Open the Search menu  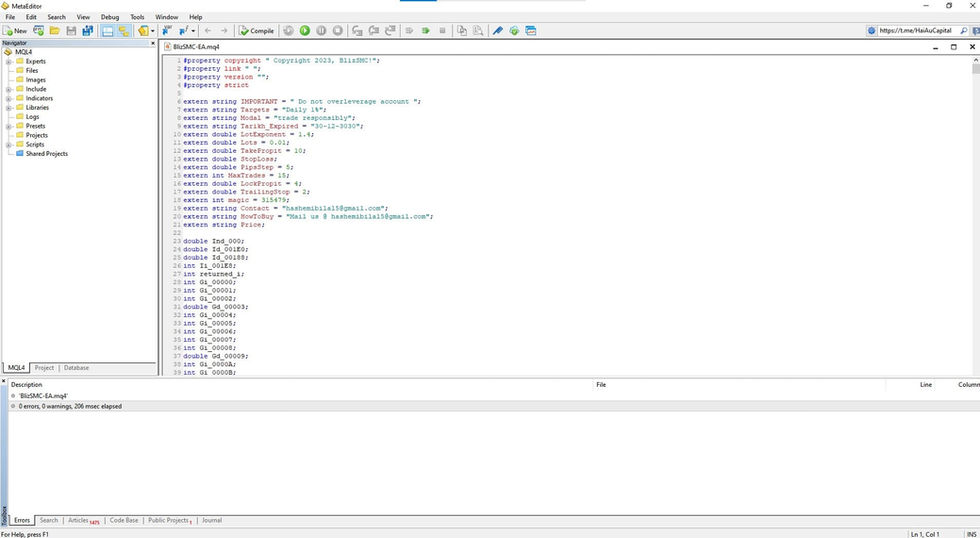(x=56, y=17)
